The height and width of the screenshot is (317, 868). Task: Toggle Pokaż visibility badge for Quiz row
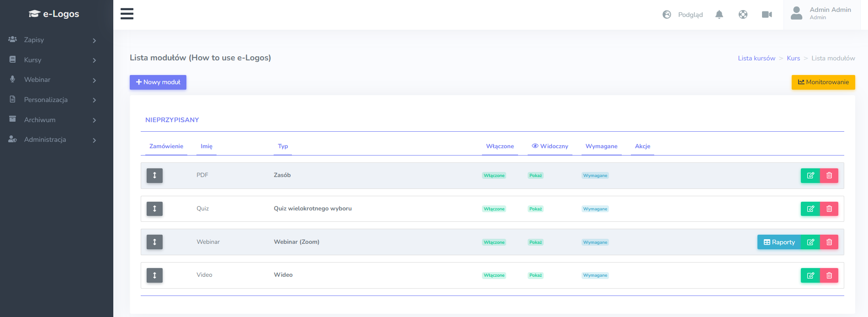point(535,209)
